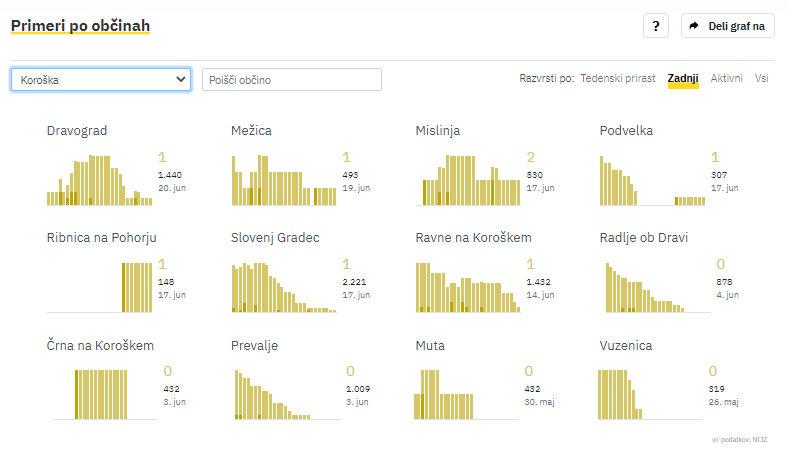This screenshot has width=788, height=469.
Task: Select the Mislinja bar chart
Action: 467,179
